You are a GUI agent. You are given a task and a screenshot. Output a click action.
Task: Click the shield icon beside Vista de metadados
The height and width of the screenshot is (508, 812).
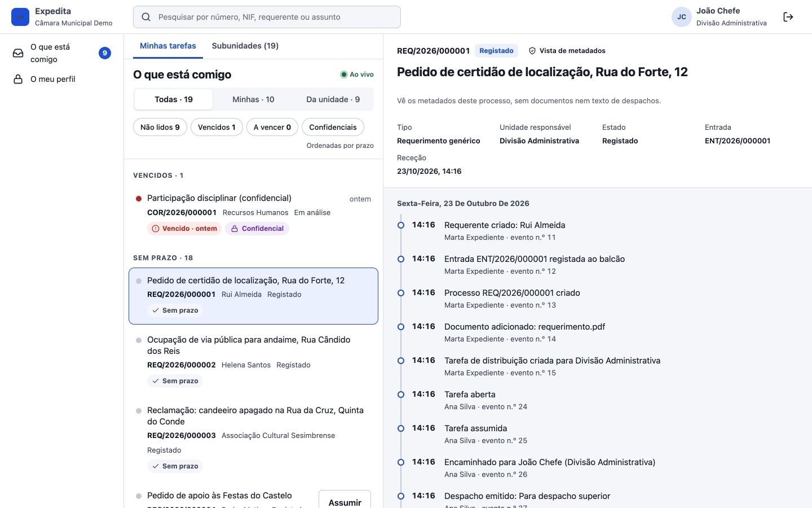(532, 51)
